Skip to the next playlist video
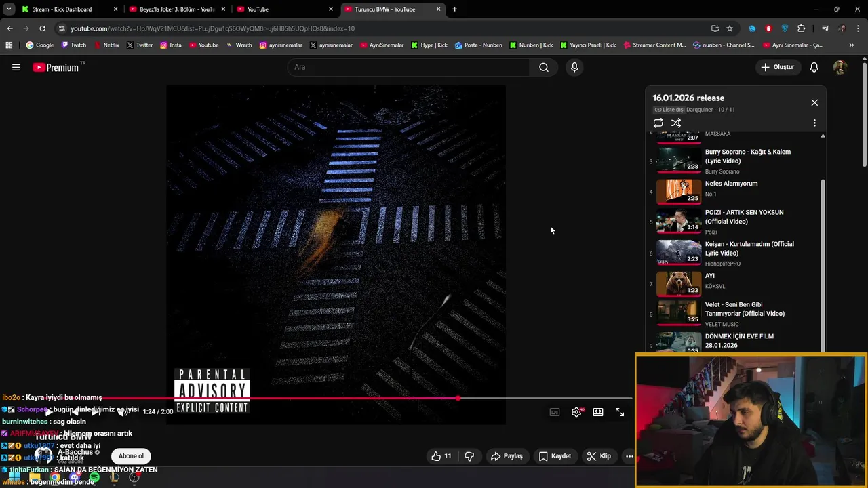The height and width of the screenshot is (488, 868). tap(96, 411)
